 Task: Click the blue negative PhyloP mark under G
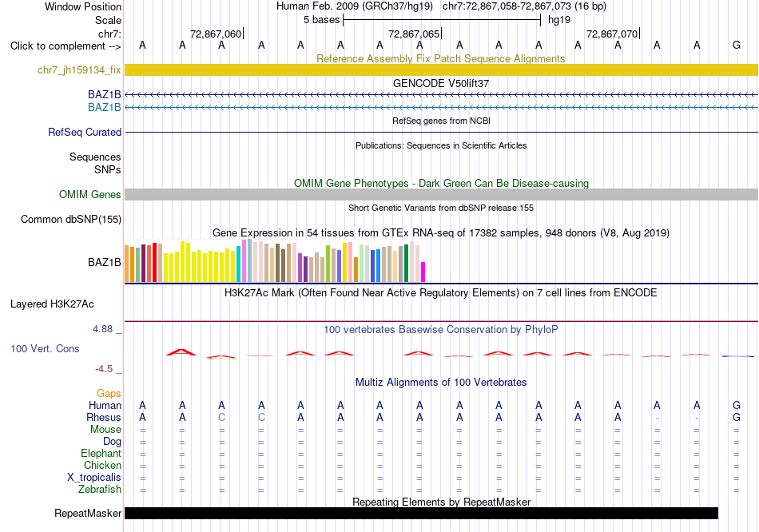[x=737, y=356]
